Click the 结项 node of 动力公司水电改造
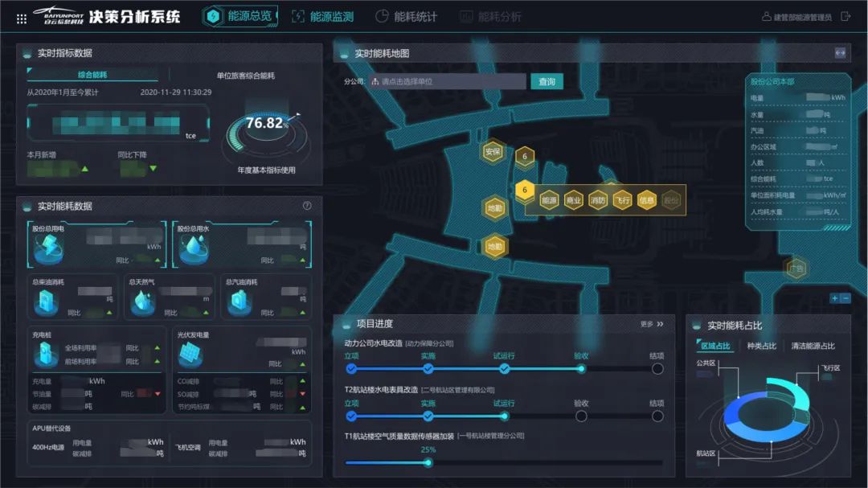Screen dimensions: 868x488 click(657, 369)
